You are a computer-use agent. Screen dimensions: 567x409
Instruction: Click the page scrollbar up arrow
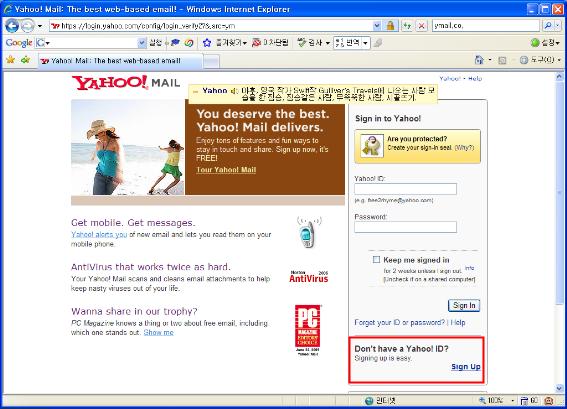pos(559,77)
